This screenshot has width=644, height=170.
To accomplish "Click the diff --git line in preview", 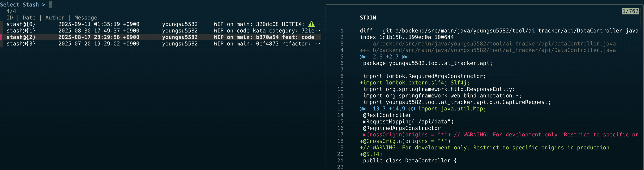I will coord(499,31).
